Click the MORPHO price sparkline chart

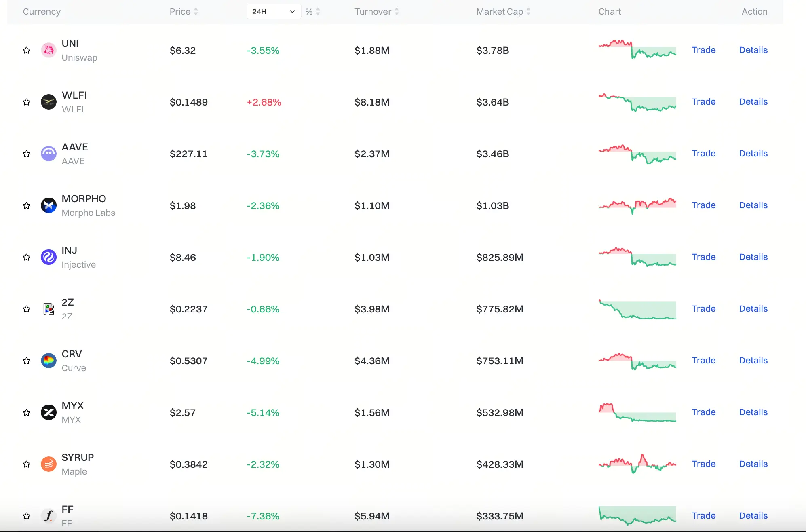click(637, 205)
